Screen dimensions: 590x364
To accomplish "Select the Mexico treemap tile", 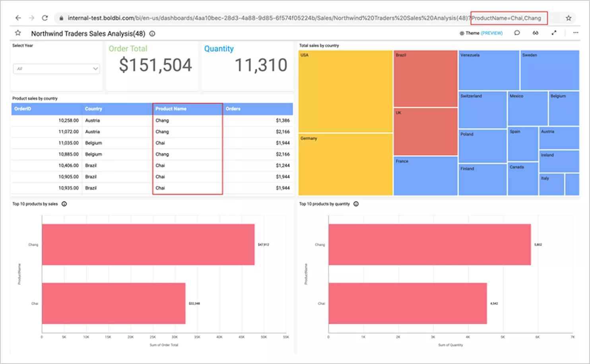I will tap(528, 108).
